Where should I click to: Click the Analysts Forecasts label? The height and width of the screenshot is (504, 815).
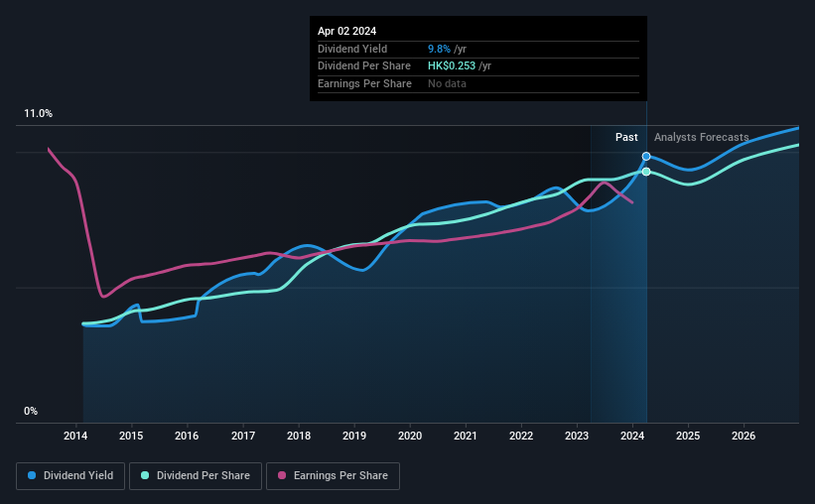(701, 137)
